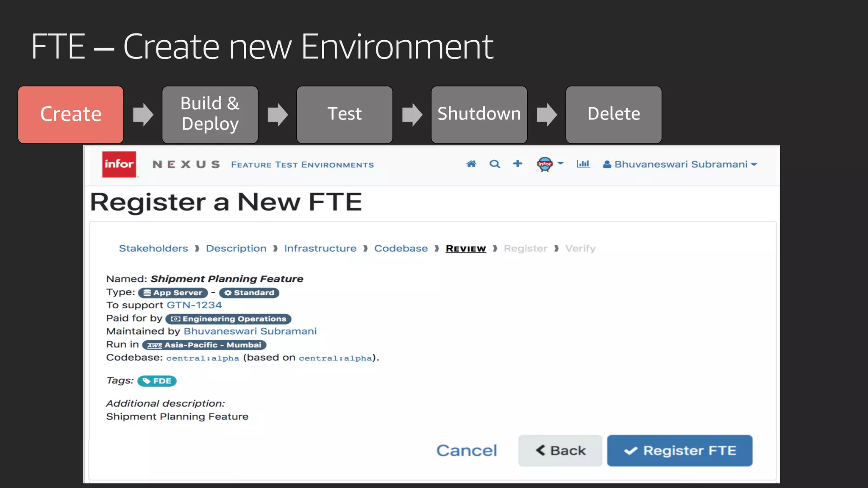
Task: Click the Create stage box
Action: point(71,114)
